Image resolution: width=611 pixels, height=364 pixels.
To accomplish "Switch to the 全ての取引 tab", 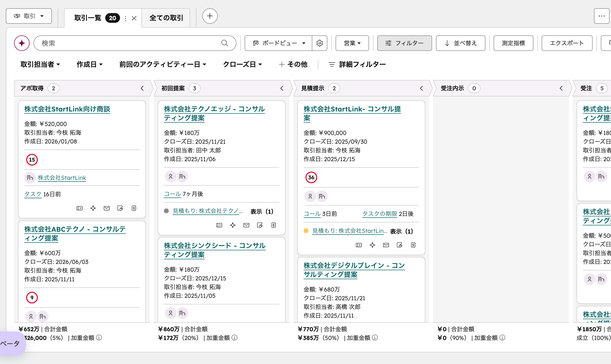I will 166,18.
